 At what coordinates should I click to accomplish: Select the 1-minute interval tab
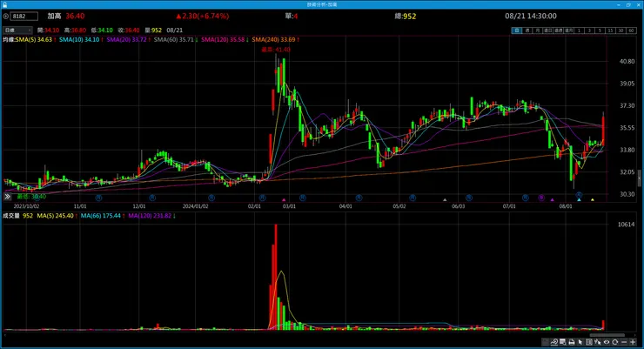pyautogui.click(x=579, y=30)
